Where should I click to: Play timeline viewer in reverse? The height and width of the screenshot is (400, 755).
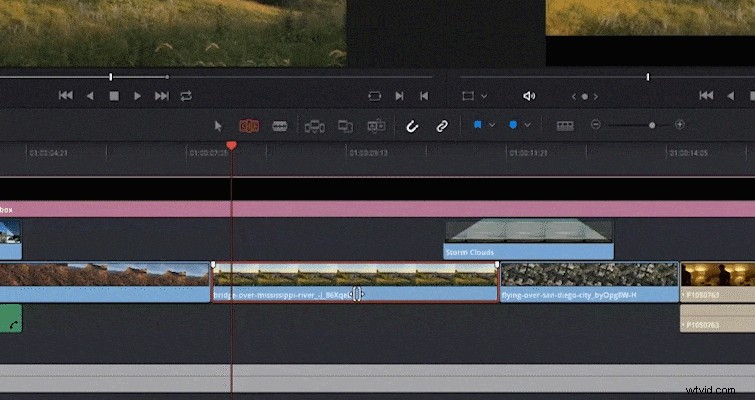(730, 96)
